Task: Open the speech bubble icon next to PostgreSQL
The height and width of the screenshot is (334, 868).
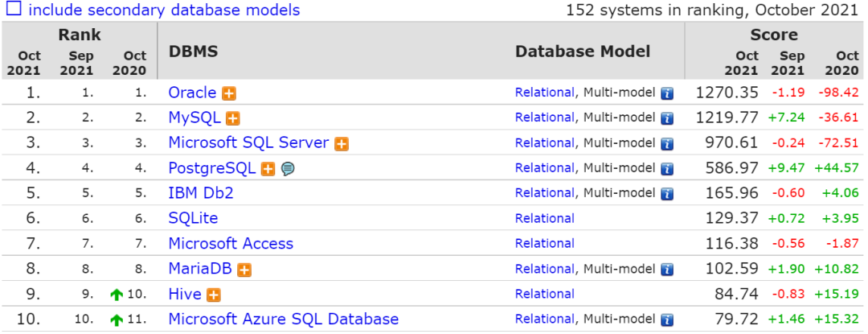Action: [x=288, y=169]
